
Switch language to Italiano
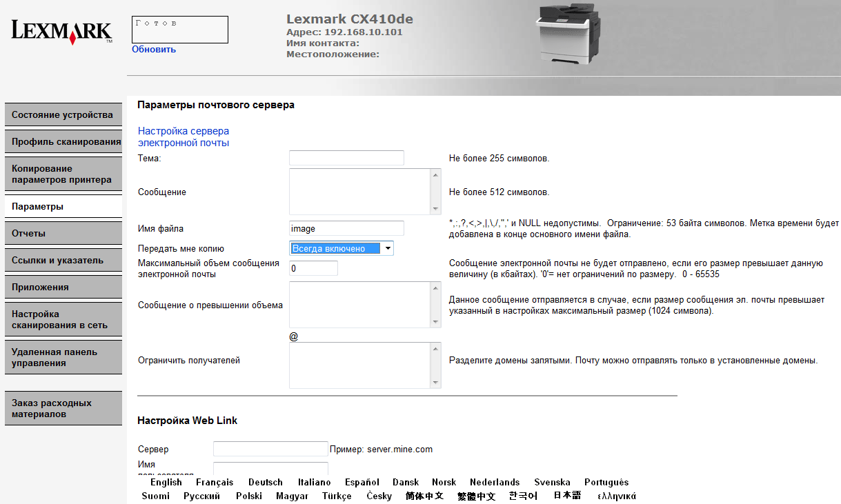click(315, 483)
